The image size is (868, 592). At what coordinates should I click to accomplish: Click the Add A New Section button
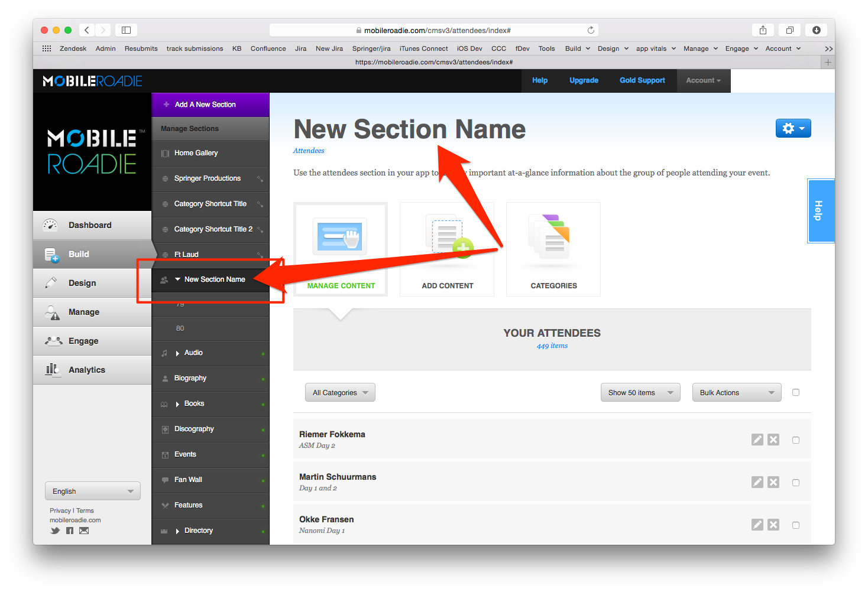(x=205, y=105)
